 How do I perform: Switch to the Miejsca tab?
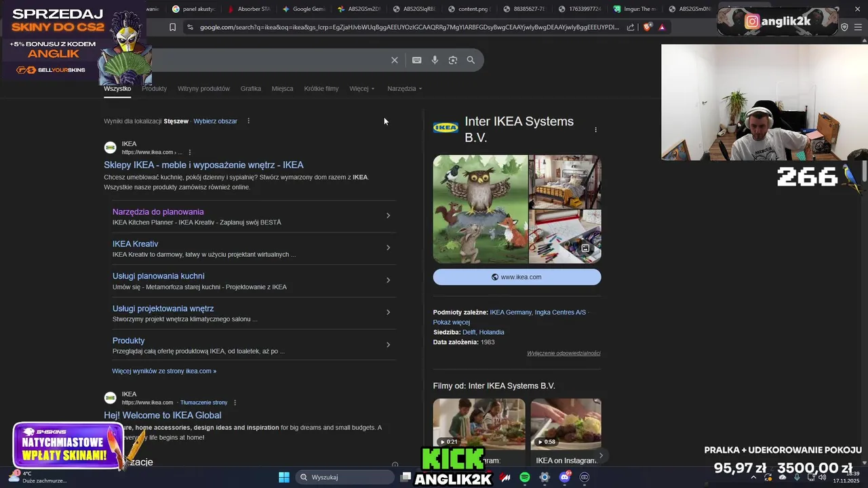click(x=282, y=89)
